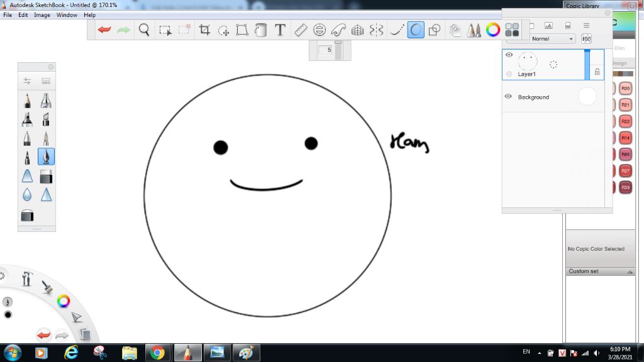Select the Distort transform tool
This screenshot has width=644, height=362.
(x=242, y=30)
